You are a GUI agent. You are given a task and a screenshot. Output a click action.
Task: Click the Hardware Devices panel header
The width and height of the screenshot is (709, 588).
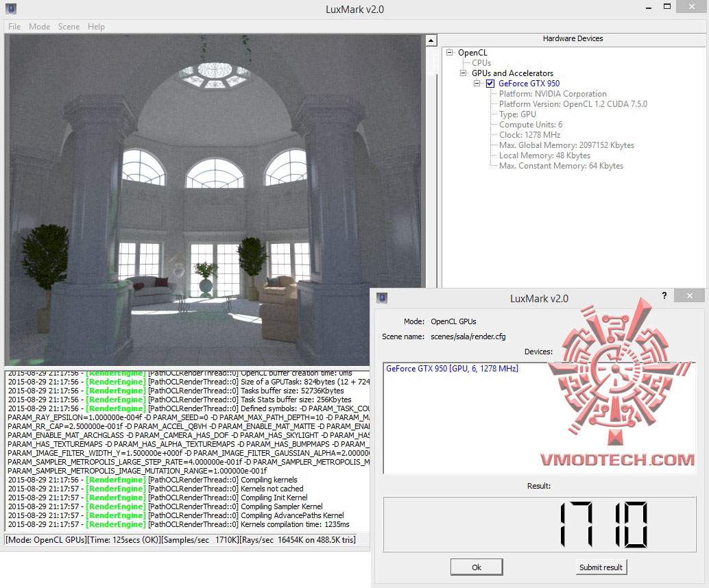tap(573, 39)
